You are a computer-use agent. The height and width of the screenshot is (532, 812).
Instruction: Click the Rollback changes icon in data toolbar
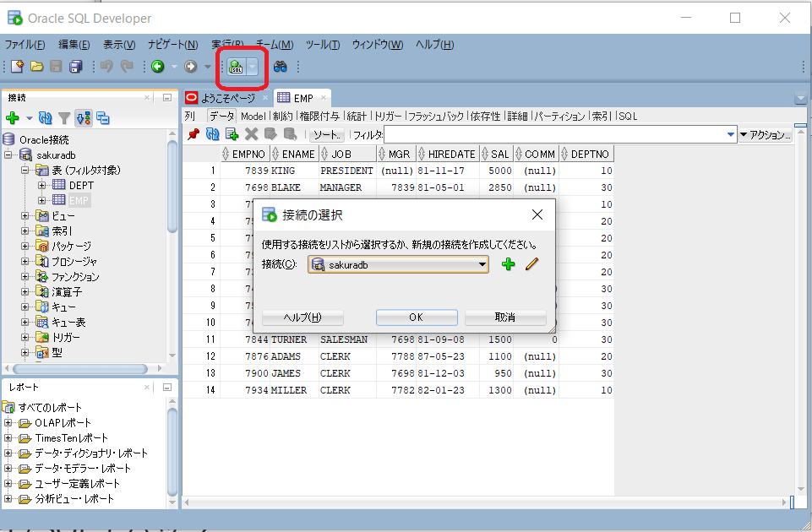(x=290, y=134)
